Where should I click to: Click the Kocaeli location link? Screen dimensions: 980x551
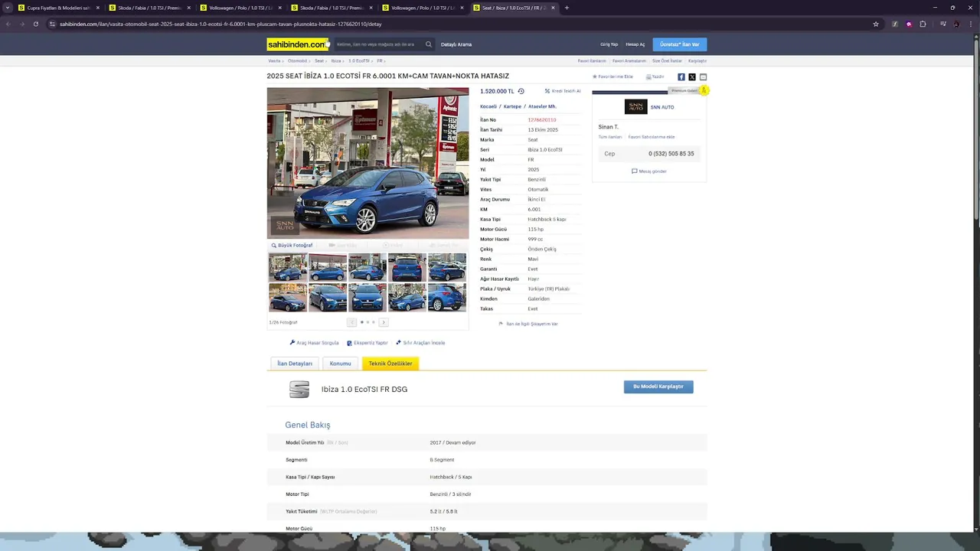pyautogui.click(x=488, y=106)
